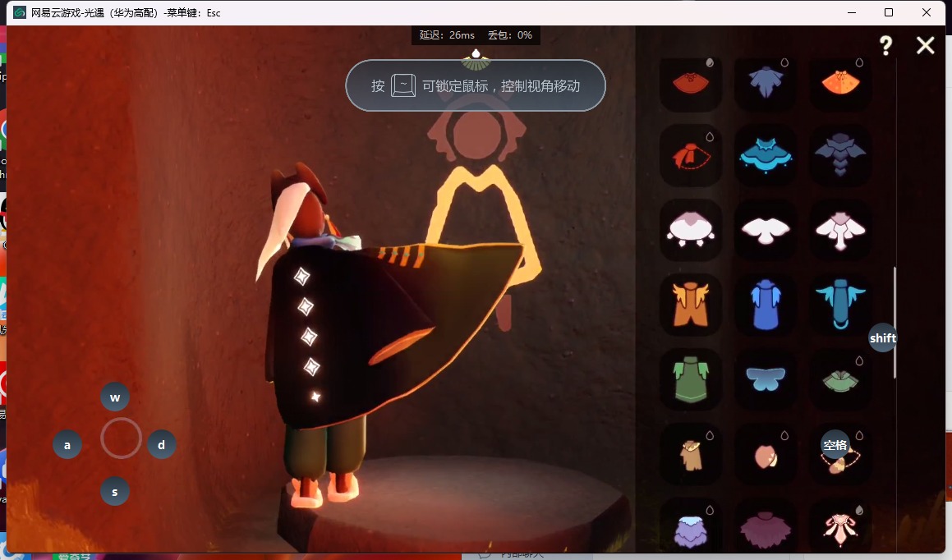Click the a move-left key button
952x560 pixels.
67,445
